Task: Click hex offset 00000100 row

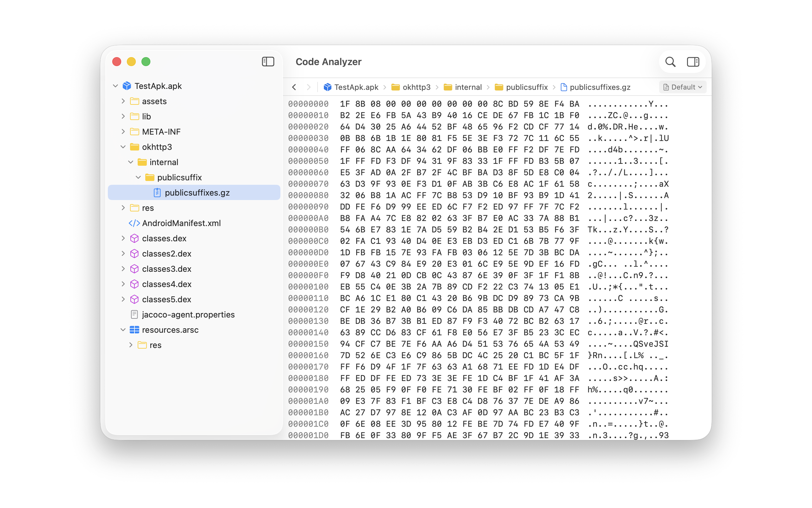Action: coord(478,287)
